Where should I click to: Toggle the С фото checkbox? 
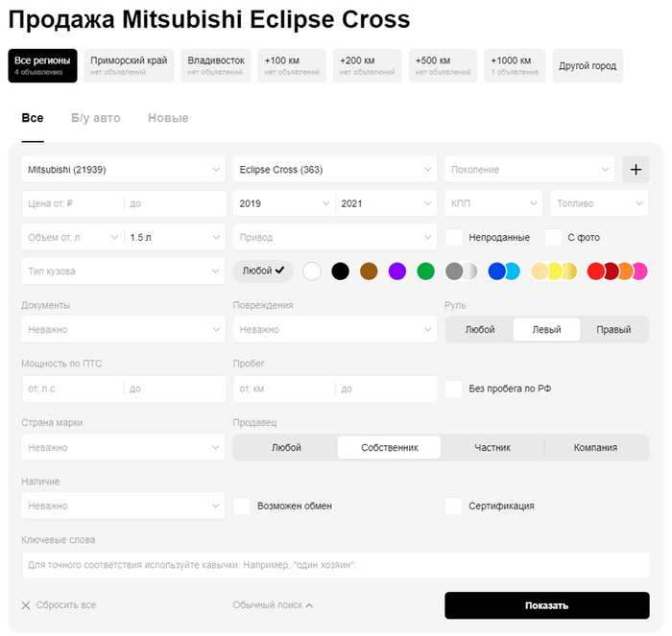553,237
